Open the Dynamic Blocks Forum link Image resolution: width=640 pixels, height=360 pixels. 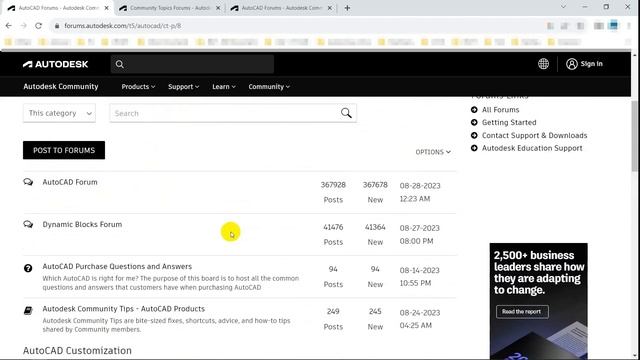coord(82,224)
